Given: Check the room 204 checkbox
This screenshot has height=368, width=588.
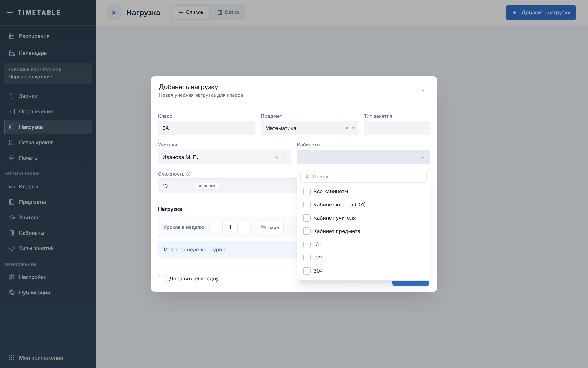Looking at the screenshot, I should click(307, 271).
